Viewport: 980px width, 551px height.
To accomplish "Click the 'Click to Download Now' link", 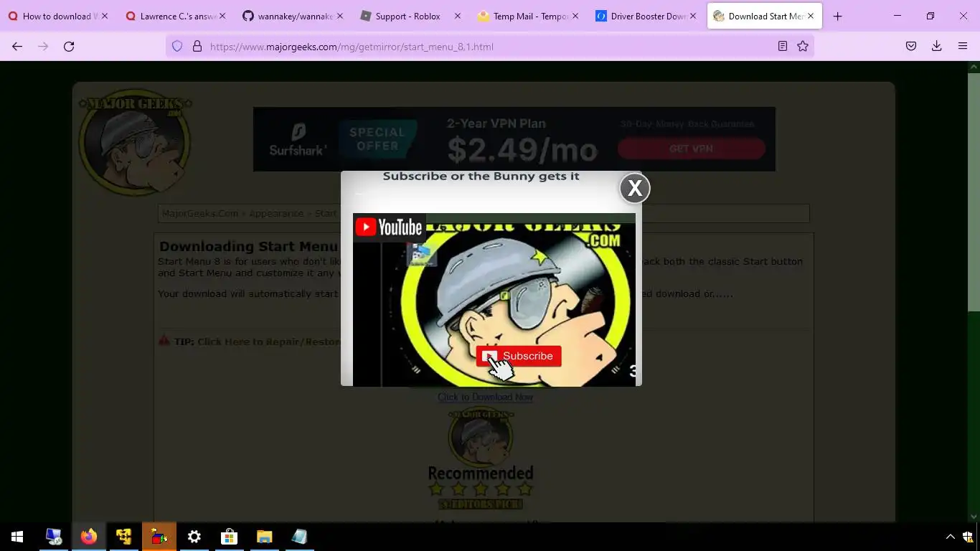I will click(486, 397).
